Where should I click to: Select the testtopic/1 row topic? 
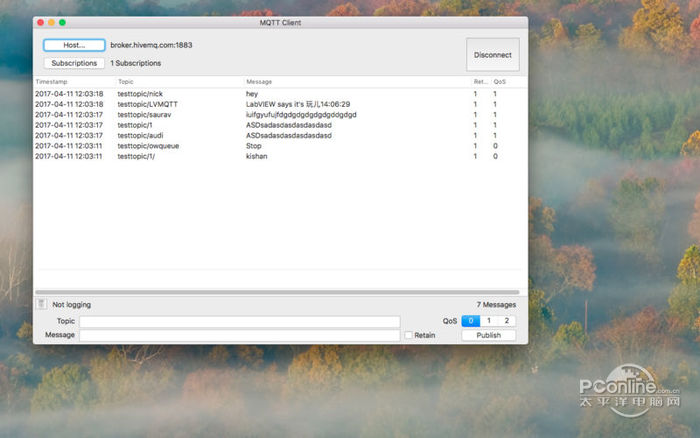135,125
